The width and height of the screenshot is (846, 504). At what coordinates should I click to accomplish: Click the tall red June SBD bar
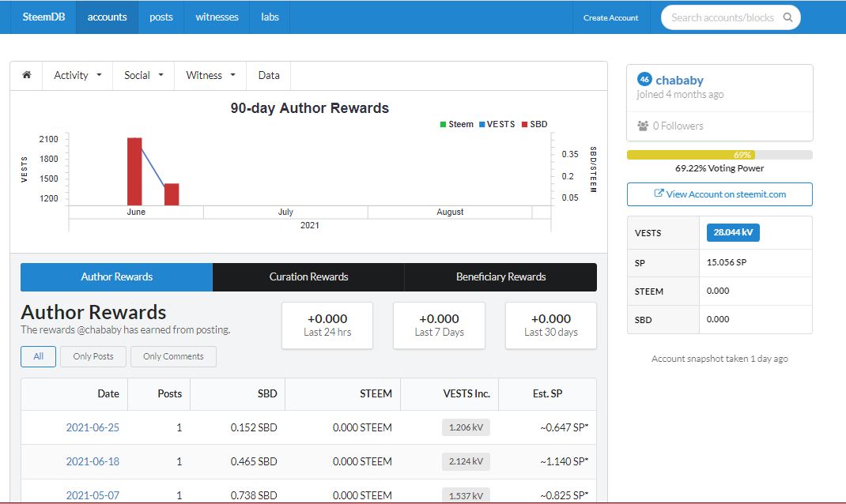[x=134, y=171]
